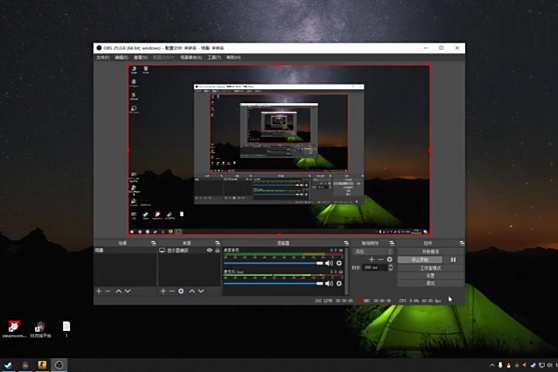The width and height of the screenshot is (558, 372).
Task: Remove the selected scene with the minus icon
Action: (x=108, y=291)
